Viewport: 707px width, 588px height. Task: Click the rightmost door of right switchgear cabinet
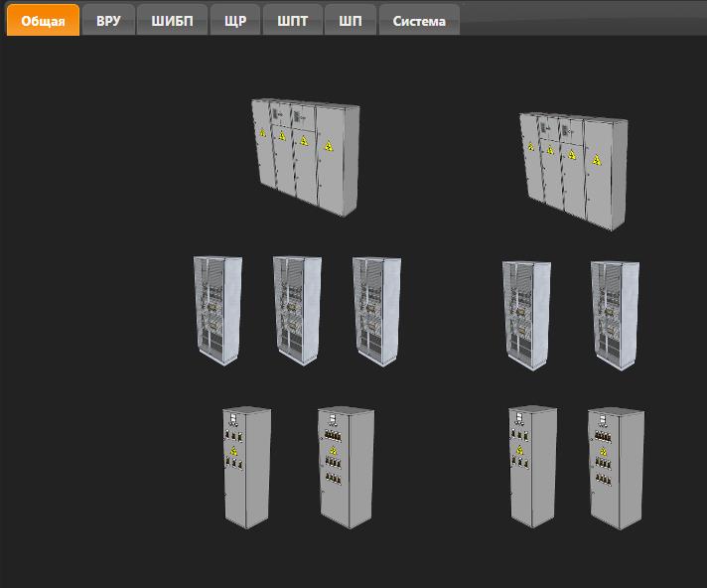pos(603,171)
